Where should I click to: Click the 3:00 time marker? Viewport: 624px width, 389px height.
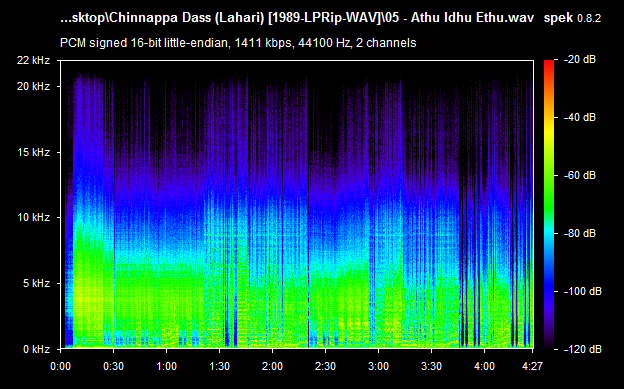(378, 366)
